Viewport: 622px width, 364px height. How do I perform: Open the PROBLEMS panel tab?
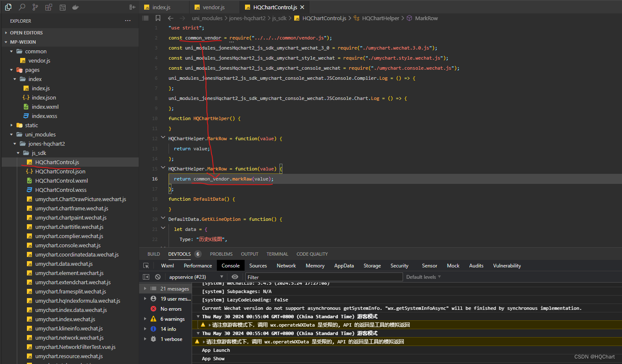click(x=221, y=254)
